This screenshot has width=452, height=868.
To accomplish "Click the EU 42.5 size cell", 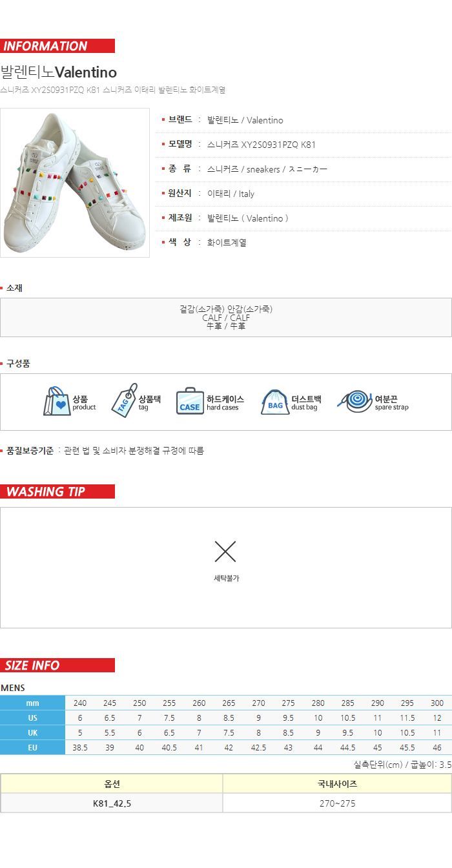I will 258,747.
